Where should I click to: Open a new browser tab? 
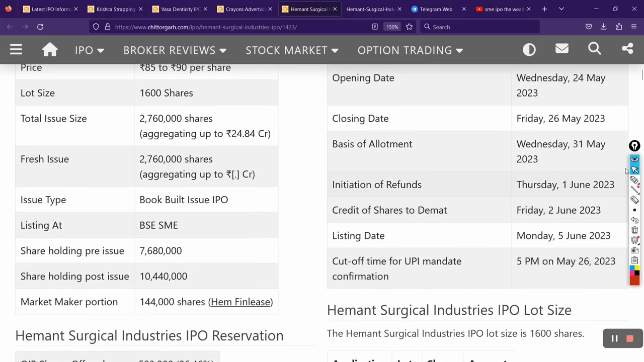pyautogui.click(x=544, y=9)
